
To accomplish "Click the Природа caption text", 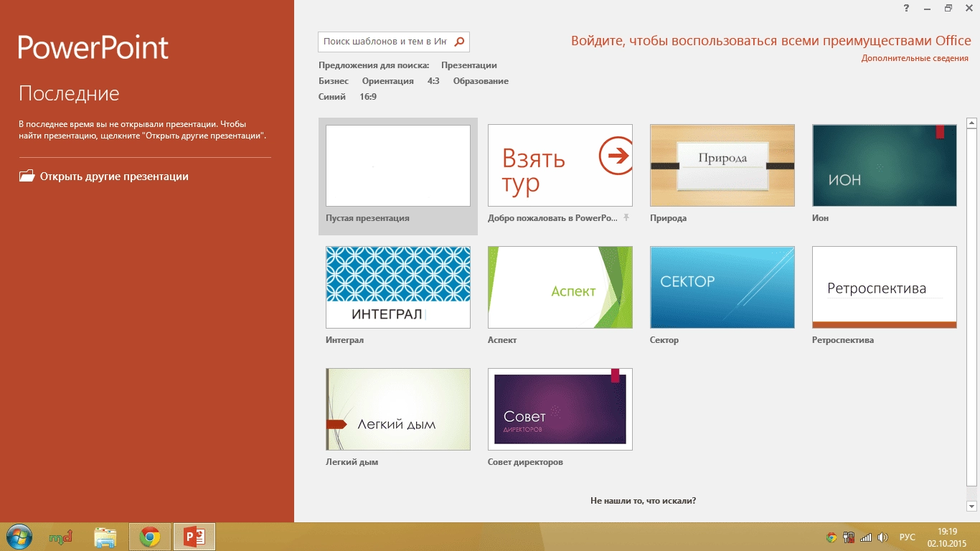I will point(668,218).
